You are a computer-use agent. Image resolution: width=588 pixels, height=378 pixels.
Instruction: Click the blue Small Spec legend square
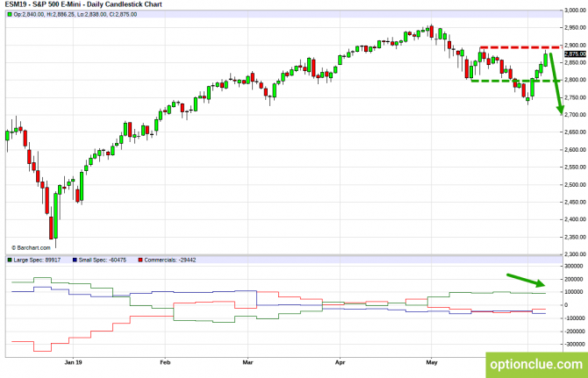click(x=75, y=260)
